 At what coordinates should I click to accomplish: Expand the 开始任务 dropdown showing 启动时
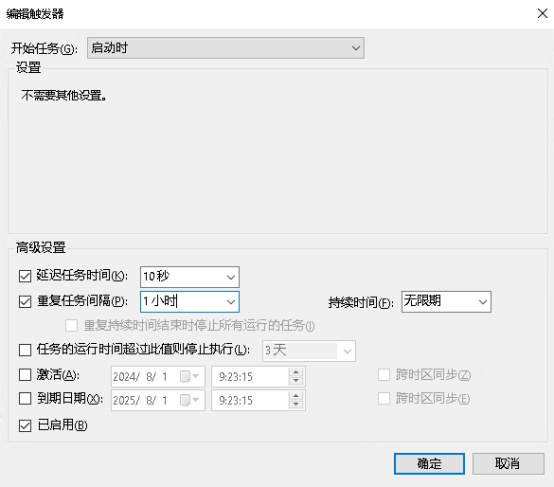[226, 48]
